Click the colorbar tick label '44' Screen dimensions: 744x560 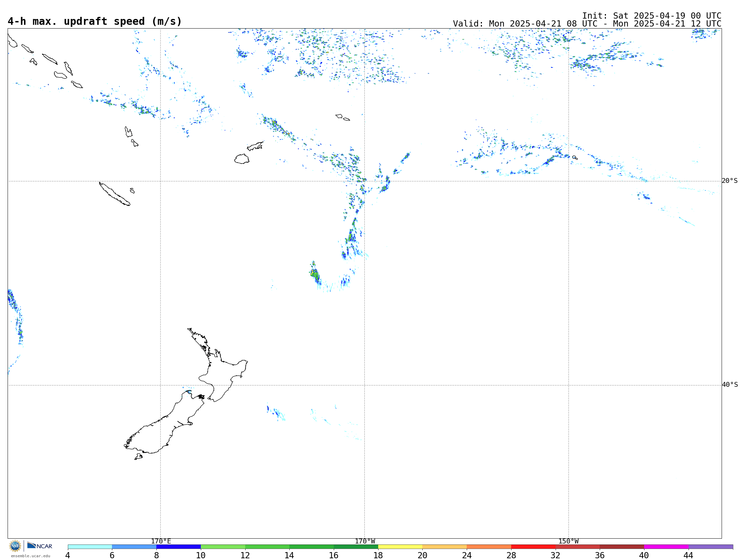[x=688, y=556]
